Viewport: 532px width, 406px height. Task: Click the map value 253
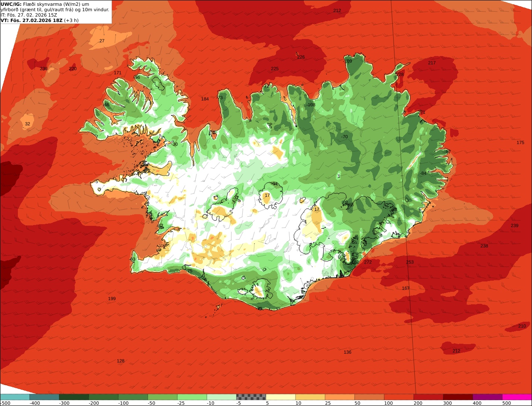point(410,262)
